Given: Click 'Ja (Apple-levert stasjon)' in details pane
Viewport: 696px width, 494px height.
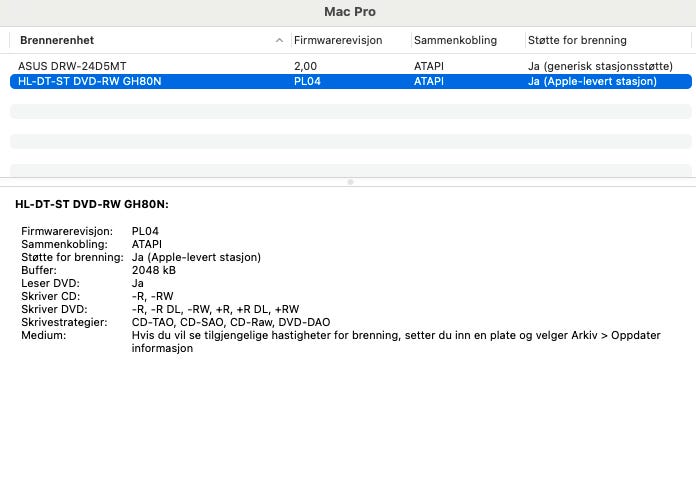Looking at the screenshot, I should (x=196, y=257).
